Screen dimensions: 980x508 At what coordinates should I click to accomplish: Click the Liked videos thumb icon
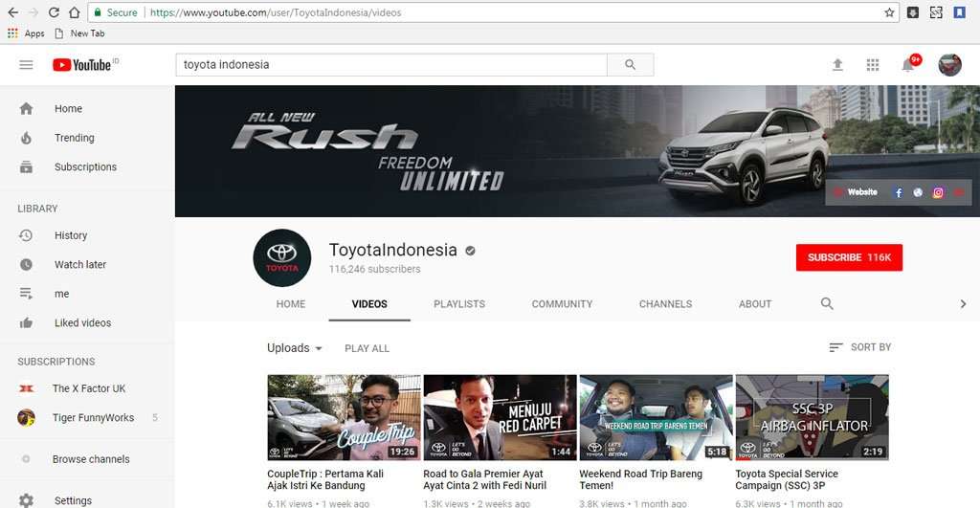click(26, 323)
